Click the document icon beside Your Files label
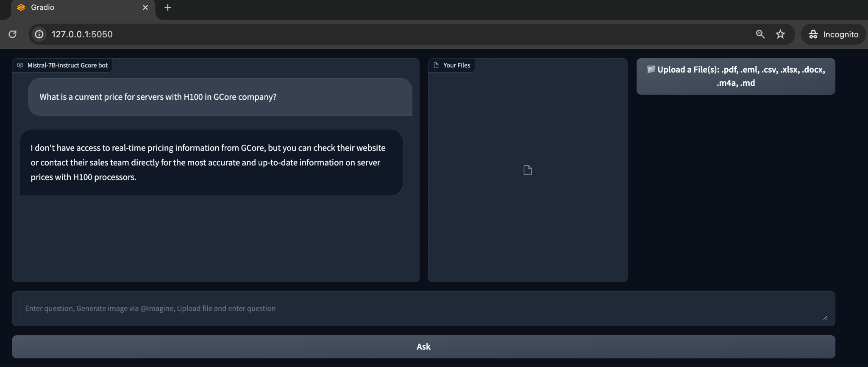This screenshot has width=868, height=367. (x=436, y=65)
